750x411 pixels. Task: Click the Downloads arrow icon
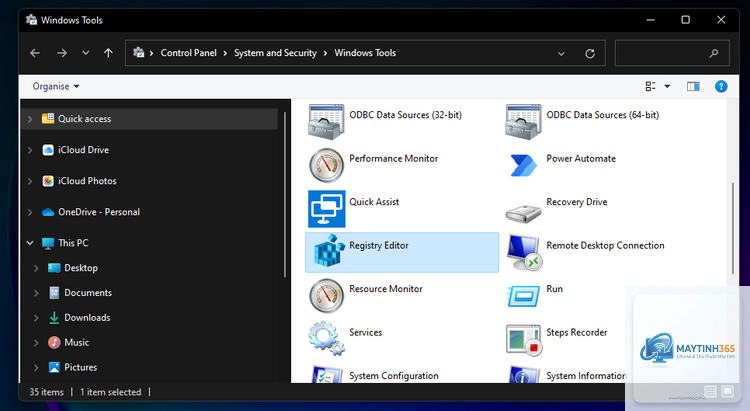54,318
